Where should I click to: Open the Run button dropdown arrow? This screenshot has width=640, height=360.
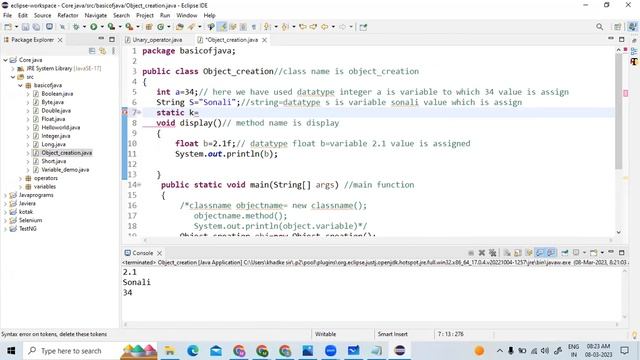pos(102,27)
